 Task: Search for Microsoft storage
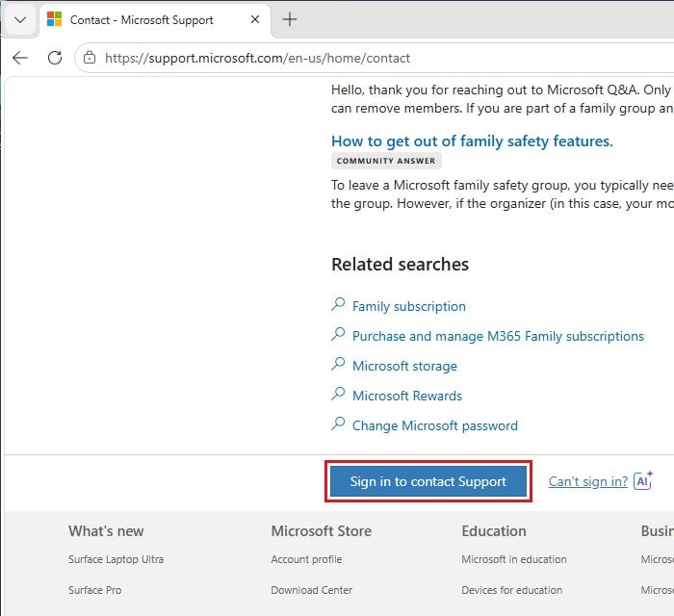[x=404, y=366]
